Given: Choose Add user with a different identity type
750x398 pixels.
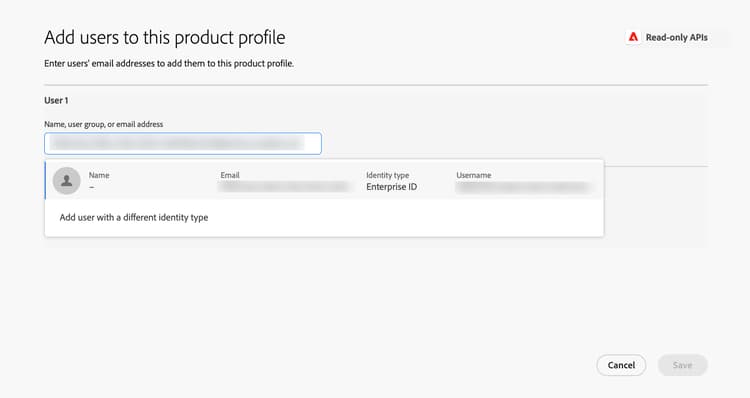Looking at the screenshot, I should (x=134, y=217).
